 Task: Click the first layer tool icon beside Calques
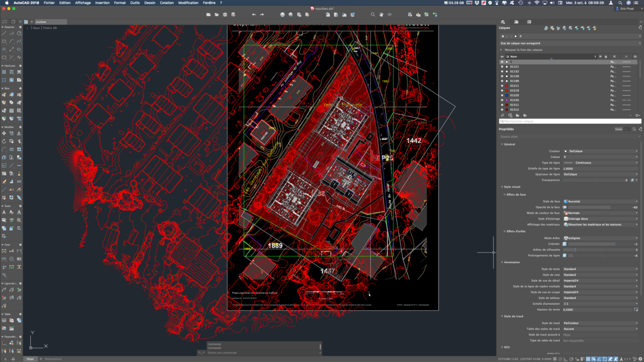(x=546, y=28)
